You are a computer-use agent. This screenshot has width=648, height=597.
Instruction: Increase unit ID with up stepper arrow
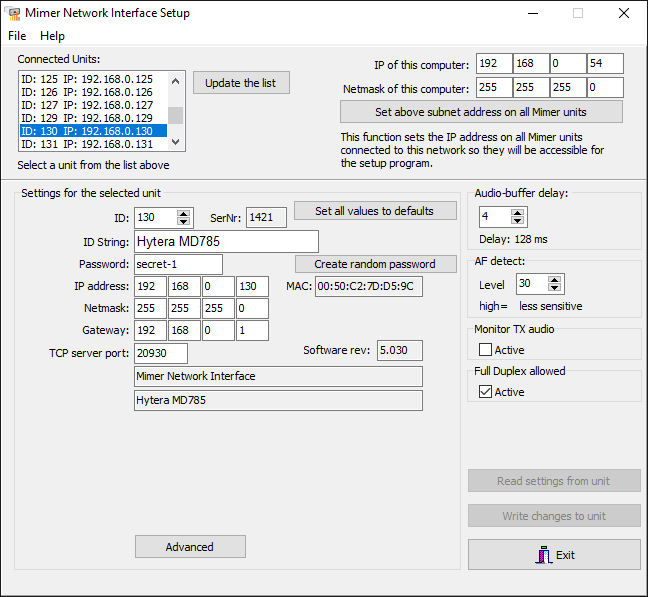click(183, 213)
